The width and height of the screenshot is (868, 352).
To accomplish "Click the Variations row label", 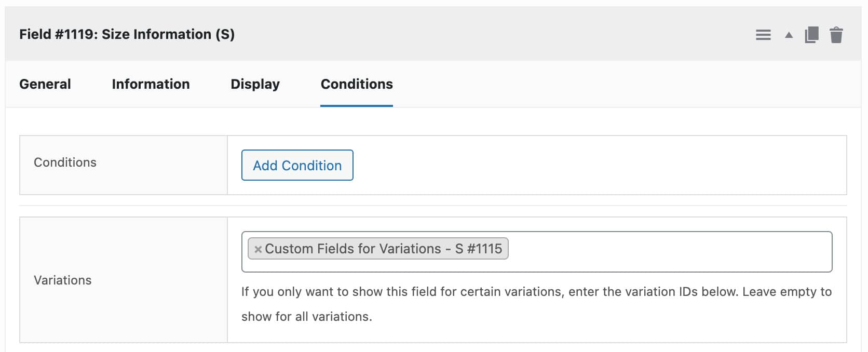I will (62, 280).
